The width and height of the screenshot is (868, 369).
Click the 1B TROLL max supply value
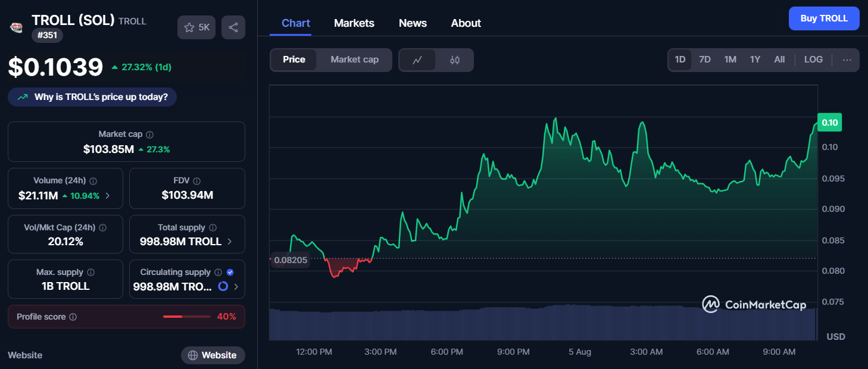point(65,286)
